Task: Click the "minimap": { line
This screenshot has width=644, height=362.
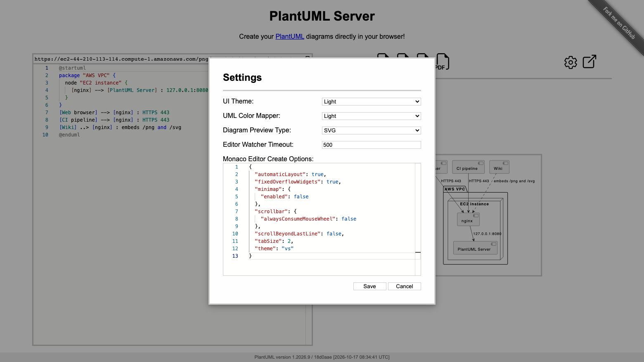Action: (x=272, y=189)
